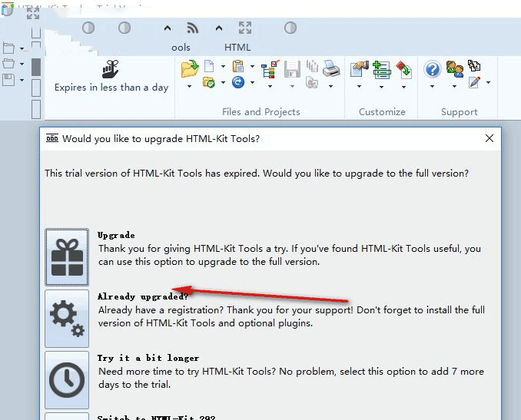
Task: Collapse using the chevron-up just left of the RSS icon
Action: click(168, 28)
